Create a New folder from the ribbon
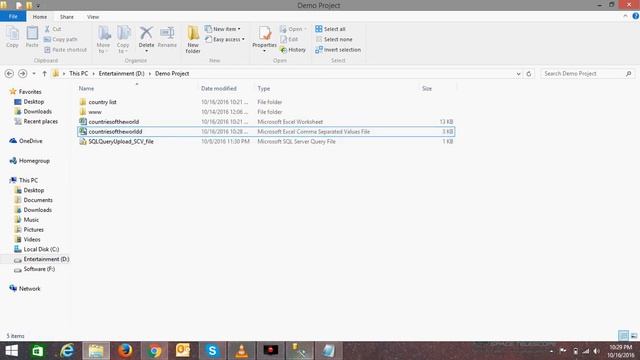 pyautogui.click(x=193, y=39)
